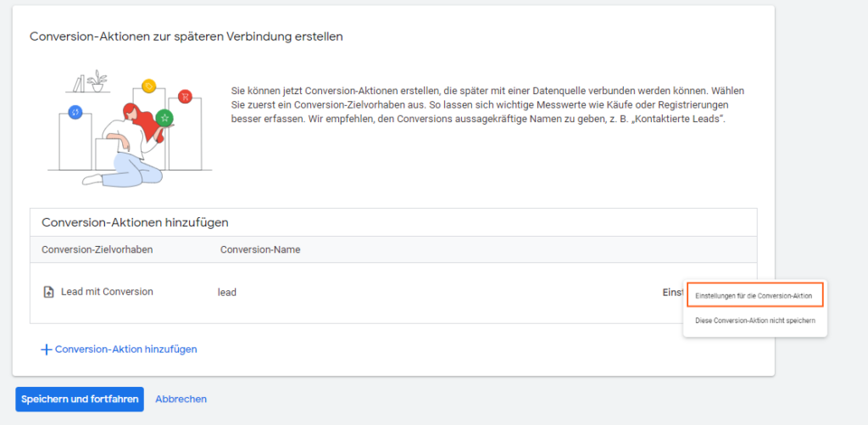Image resolution: width=868 pixels, height=425 pixels.
Task: Click the Conversion-Zielvorhaben column header
Action: (97, 249)
